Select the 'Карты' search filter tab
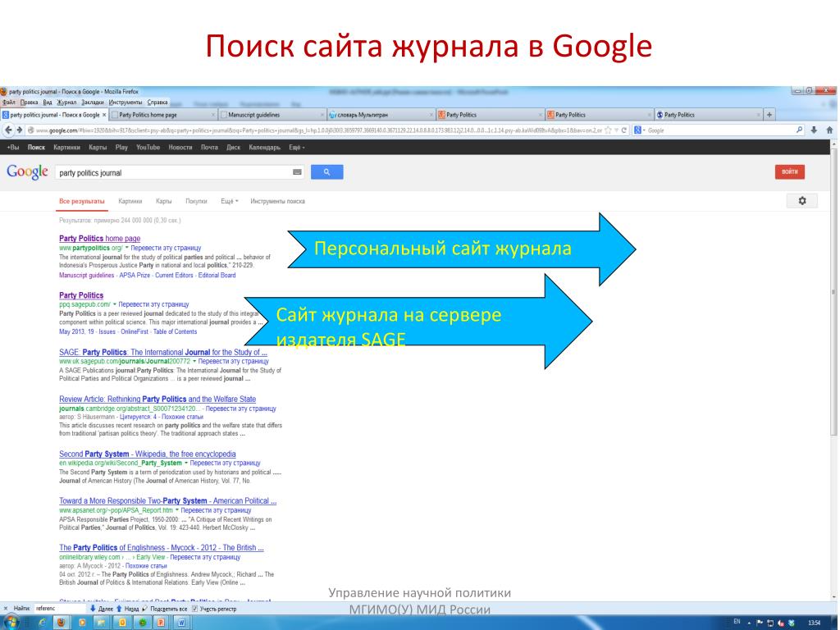This screenshot has width=840, height=630. click(x=163, y=202)
